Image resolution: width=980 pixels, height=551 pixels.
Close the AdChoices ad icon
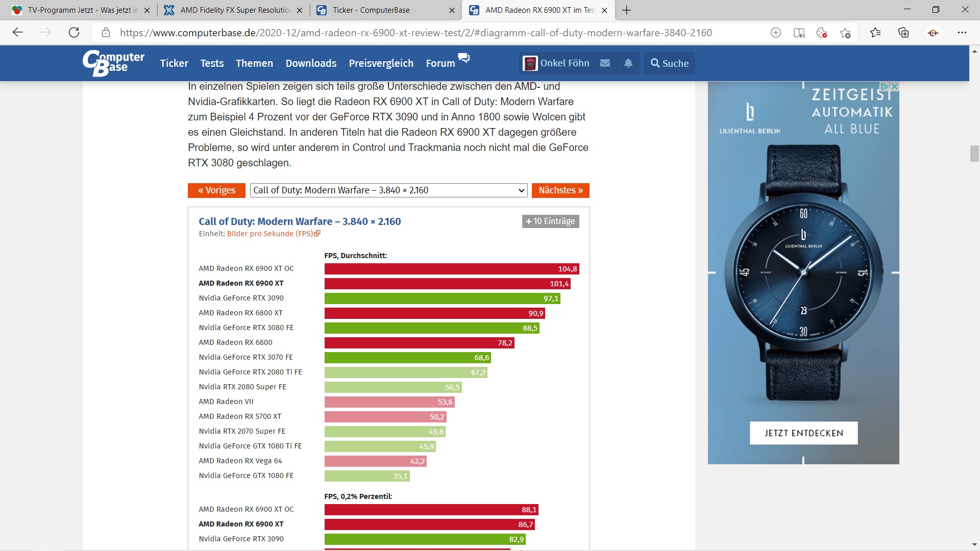pos(894,86)
